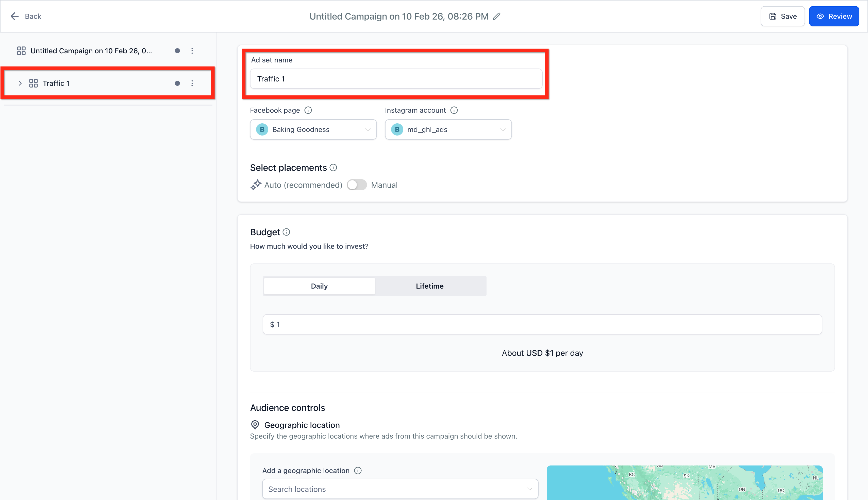Select the Daily budget tab
868x500 pixels.
(x=319, y=286)
